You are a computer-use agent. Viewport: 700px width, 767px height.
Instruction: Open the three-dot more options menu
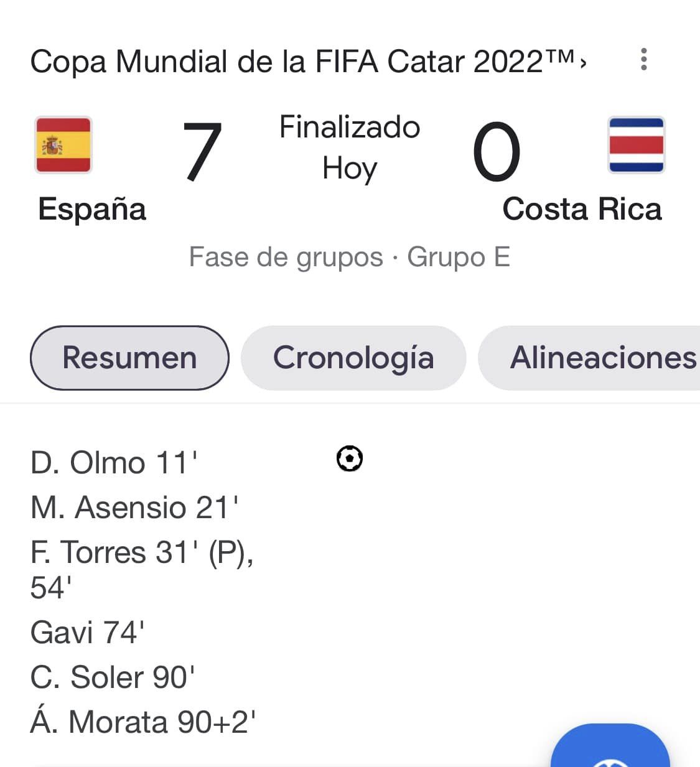click(x=643, y=60)
